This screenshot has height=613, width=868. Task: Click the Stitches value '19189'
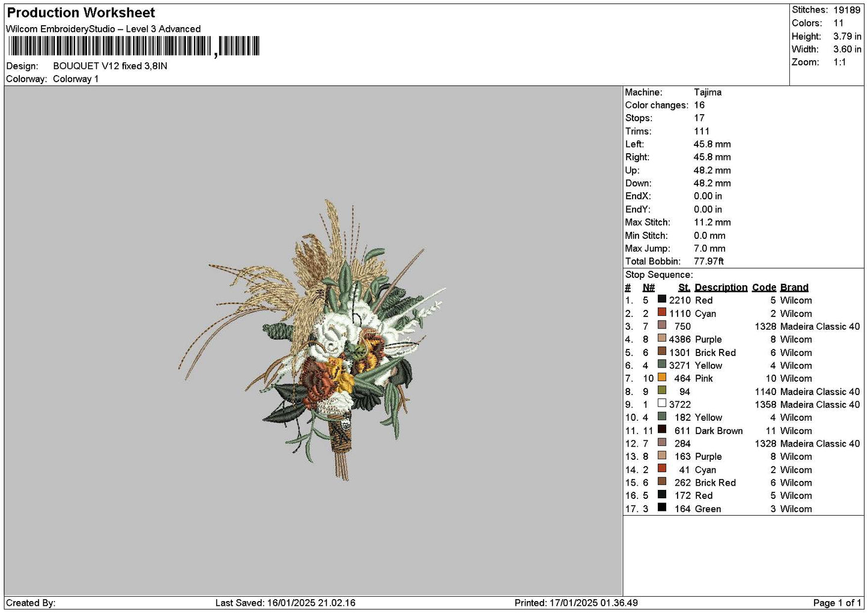point(847,10)
